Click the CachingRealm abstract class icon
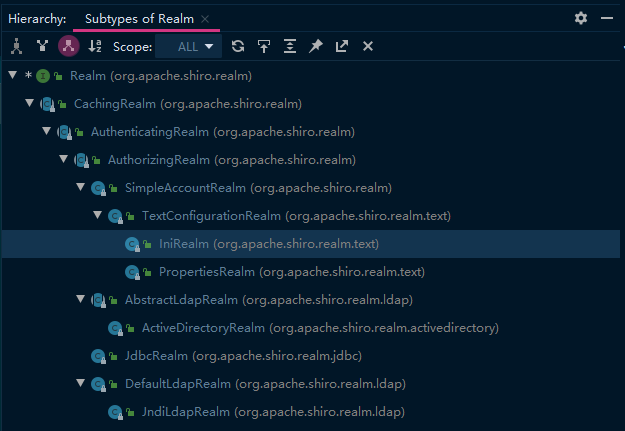625x431 pixels. (47, 104)
